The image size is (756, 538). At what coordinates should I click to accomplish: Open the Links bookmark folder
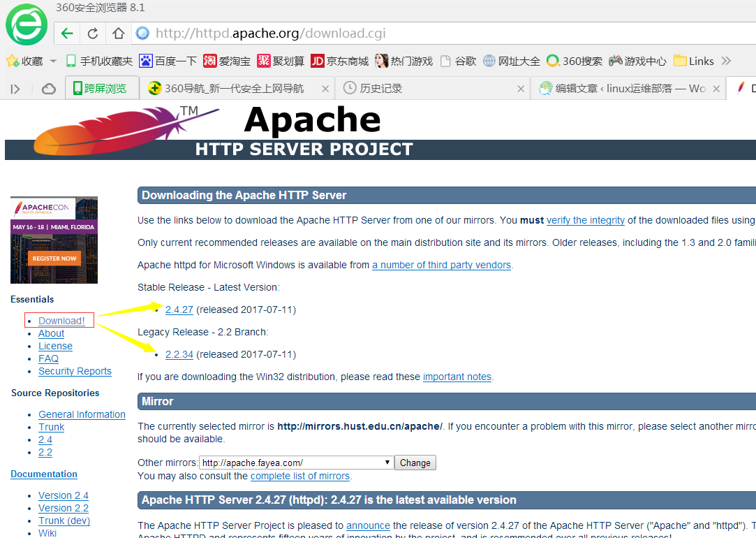[694, 61]
